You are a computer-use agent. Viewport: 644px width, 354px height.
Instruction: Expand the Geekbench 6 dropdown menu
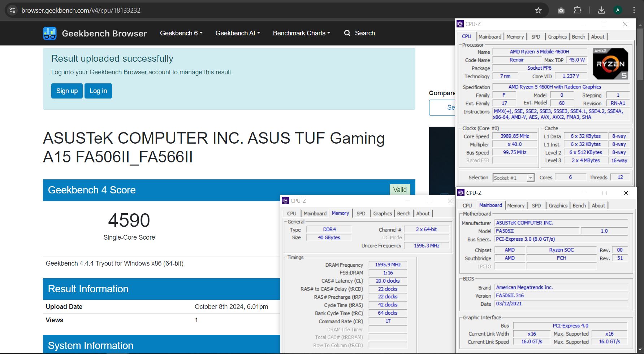181,33
